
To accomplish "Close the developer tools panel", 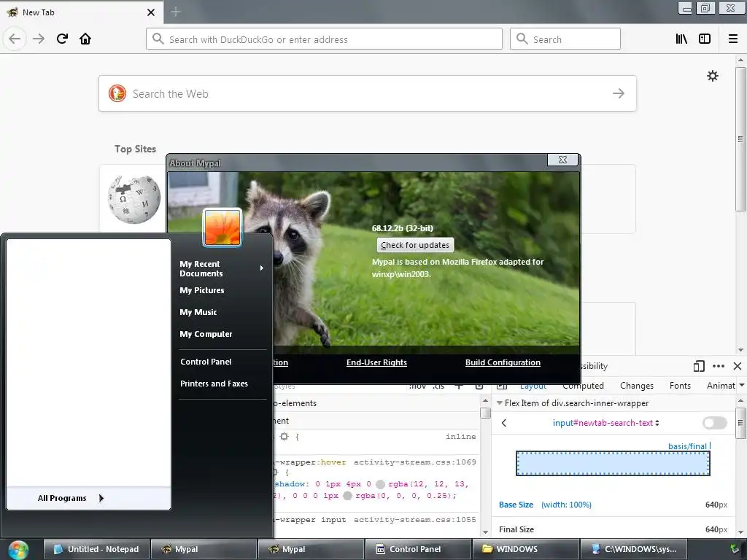I will point(738,366).
